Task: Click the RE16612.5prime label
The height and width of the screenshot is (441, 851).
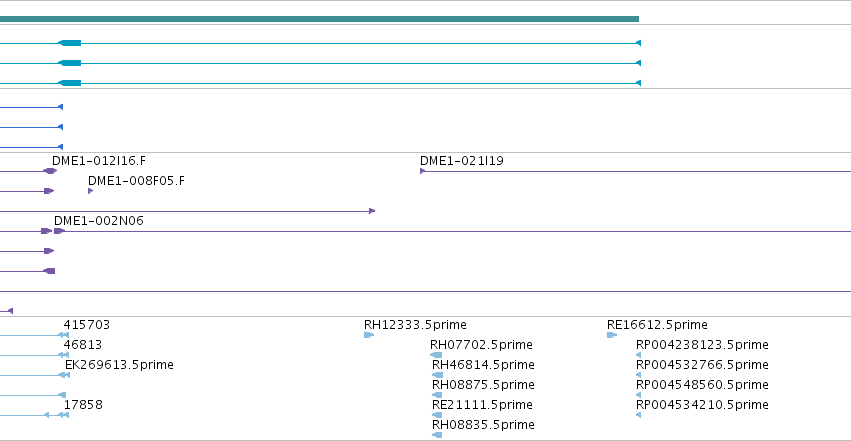Action: point(657,325)
